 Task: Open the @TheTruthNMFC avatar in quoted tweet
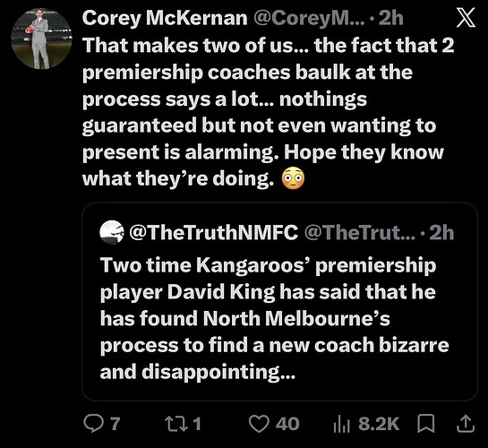point(112,233)
